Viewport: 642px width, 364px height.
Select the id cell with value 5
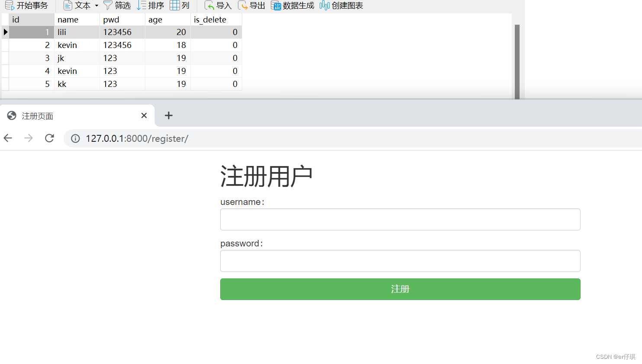[x=32, y=84]
